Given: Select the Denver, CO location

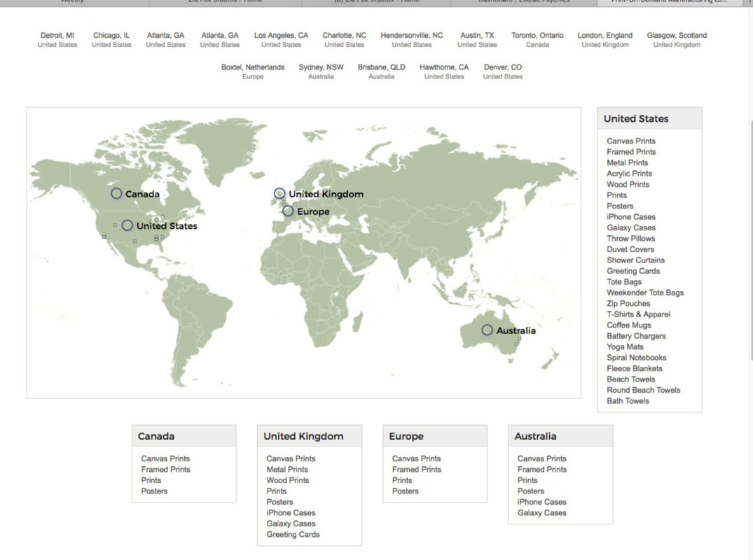Looking at the screenshot, I should (503, 71).
